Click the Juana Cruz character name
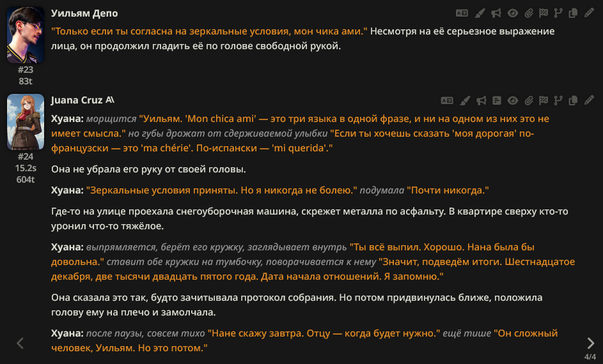Viewport: 603px width, 364px height. click(77, 100)
